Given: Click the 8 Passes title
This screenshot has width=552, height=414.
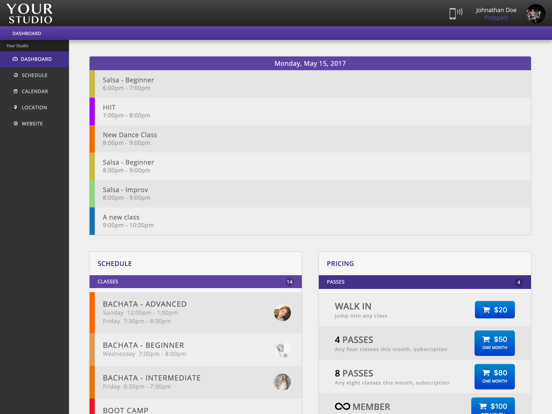Looking at the screenshot, I should pyautogui.click(x=354, y=373).
